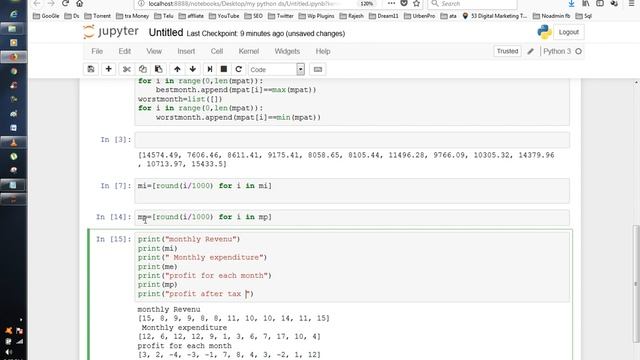The image size is (640, 360).
Task: Open VLC media player from taskbar
Action: [13, 142]
